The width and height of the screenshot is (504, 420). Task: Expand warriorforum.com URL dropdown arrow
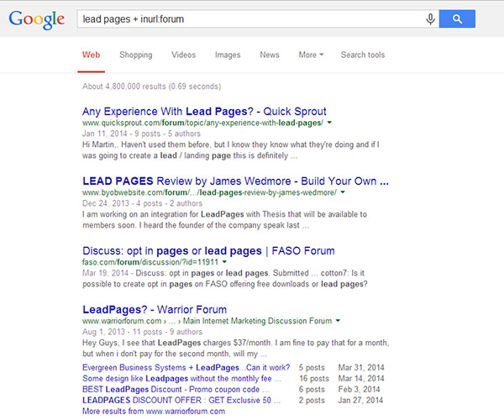pos(338,321)
